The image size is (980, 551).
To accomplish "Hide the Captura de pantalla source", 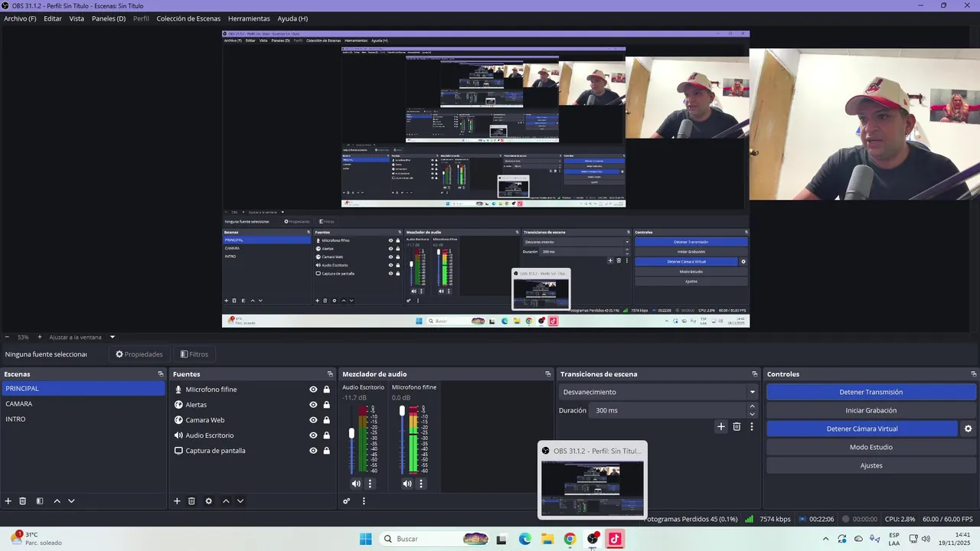I will (x=313, y=451).
